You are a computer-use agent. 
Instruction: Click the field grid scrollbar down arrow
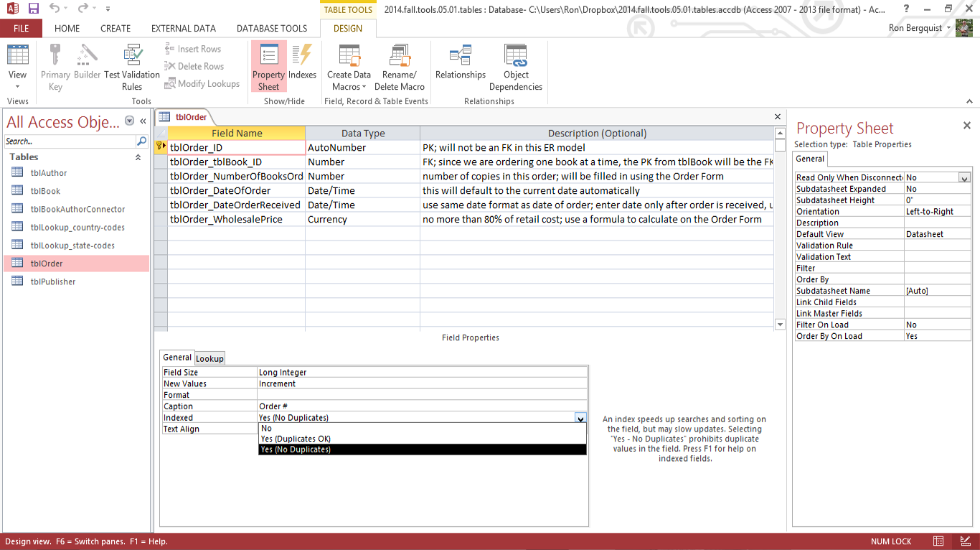(x=781, y=325)
